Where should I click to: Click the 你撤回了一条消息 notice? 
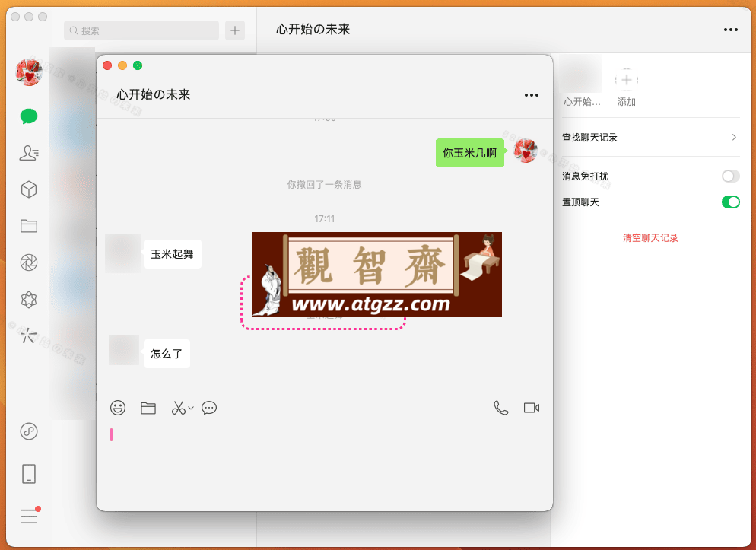pyautogui.click(x=325, y=185)
